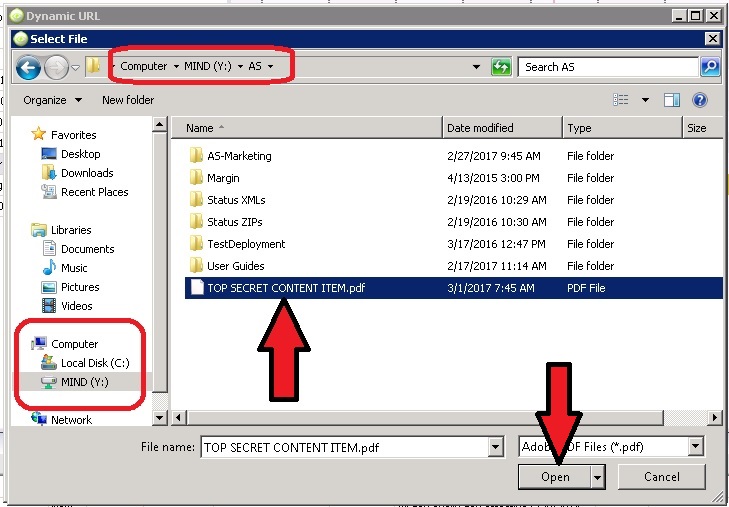This screenshot has width=729, height=507.
Task: Click the change view icon
Action: click(621, 99)
